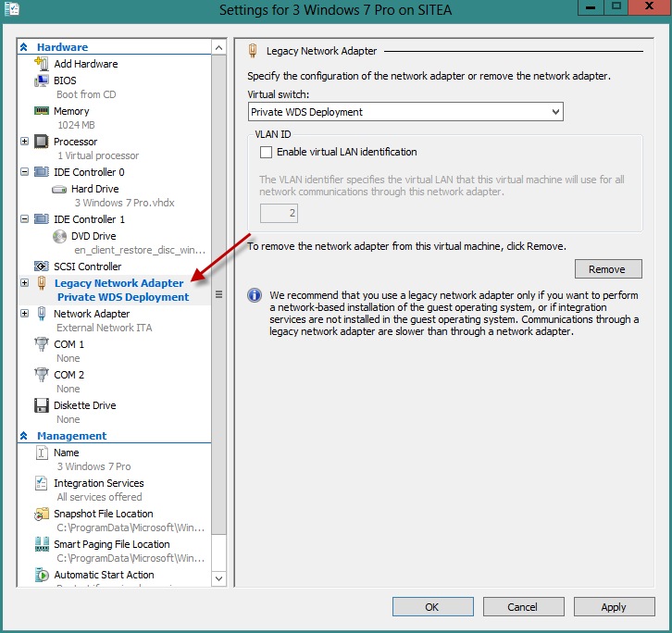Click the Add Hardware icon
This screenshot has height=633, width=672.
41,64
